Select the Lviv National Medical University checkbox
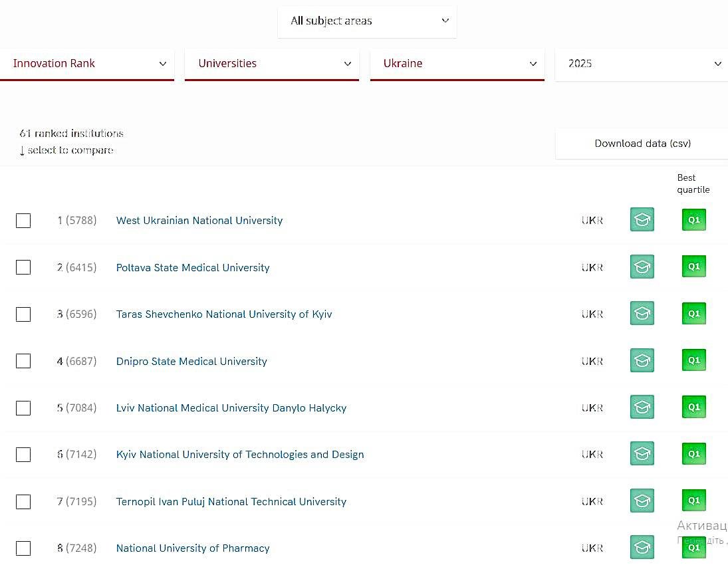728x573 pixels. pyautogui.click(x=23, y=408)
